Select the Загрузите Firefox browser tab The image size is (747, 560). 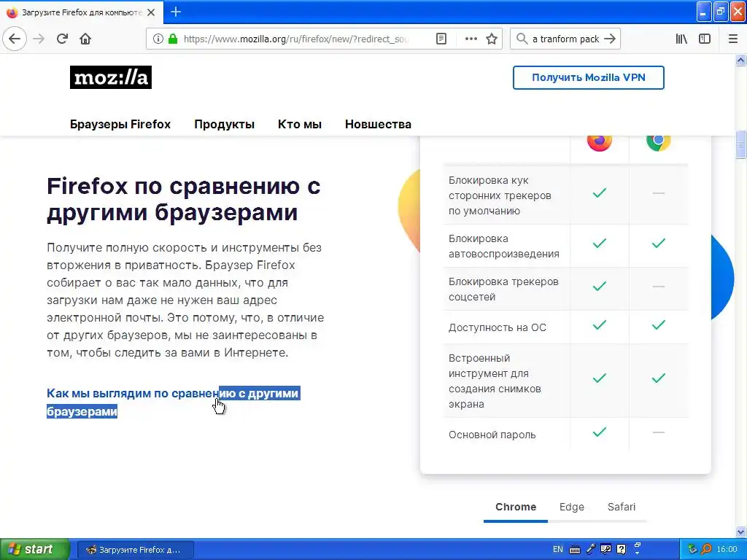(82, 12)
